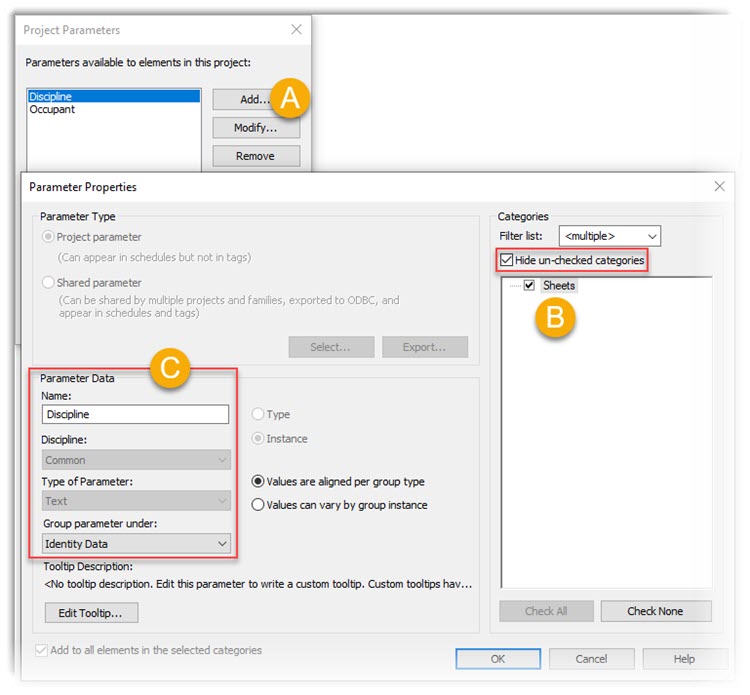Select Values can vary by group instance

[x=258, y=505]
